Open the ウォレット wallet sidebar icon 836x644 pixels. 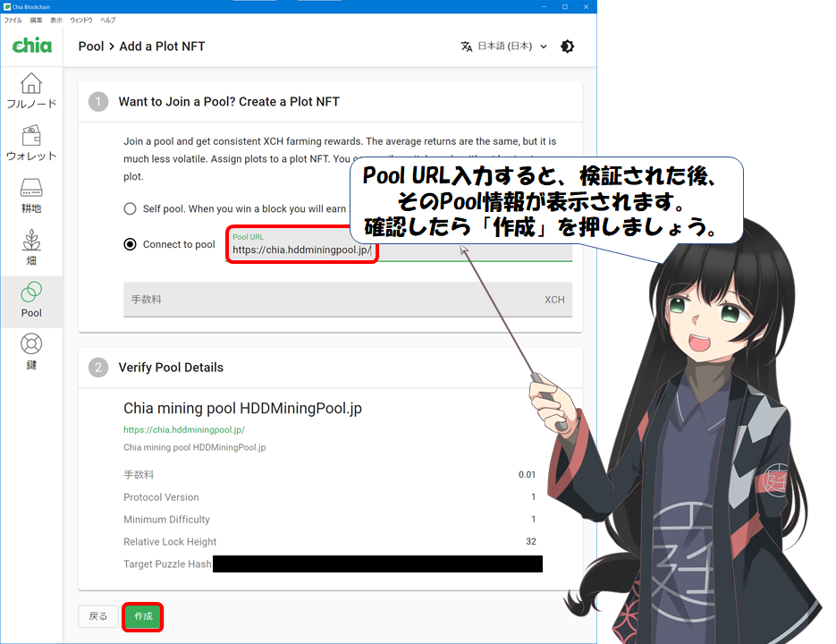31,143
